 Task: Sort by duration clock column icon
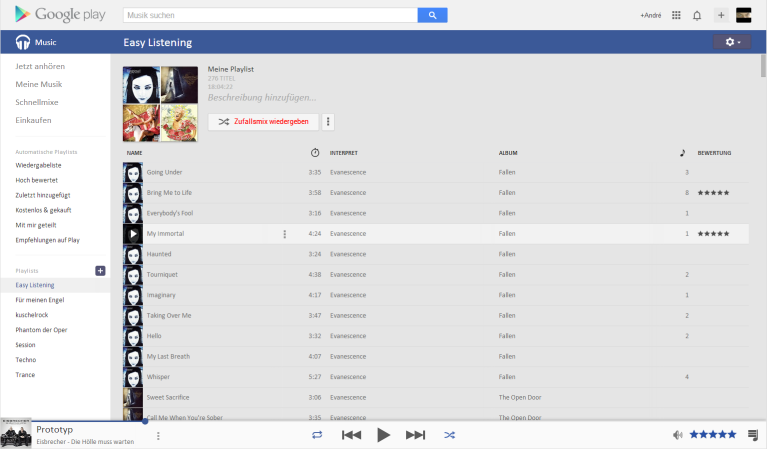[x=315, y=153]
